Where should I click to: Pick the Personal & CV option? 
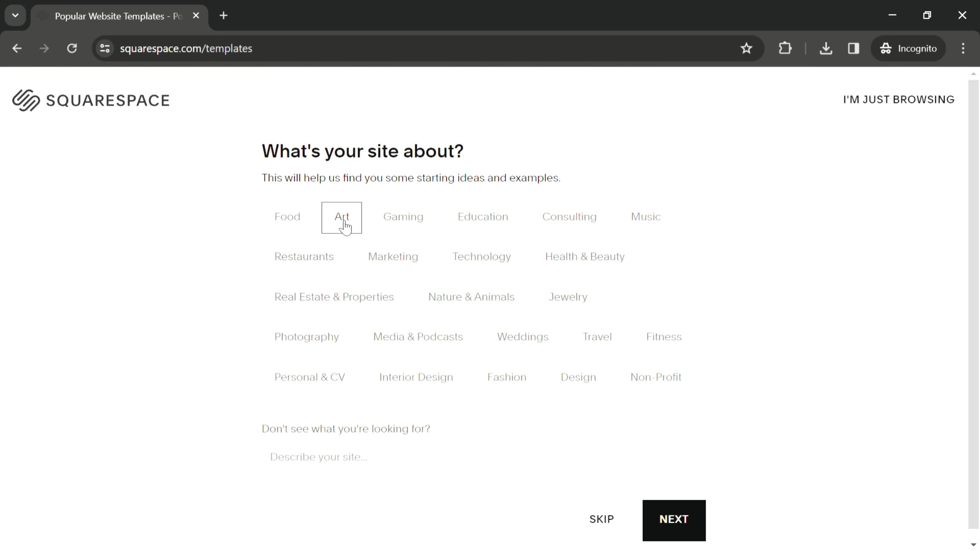pyautogui.click(x=310, y=377)
